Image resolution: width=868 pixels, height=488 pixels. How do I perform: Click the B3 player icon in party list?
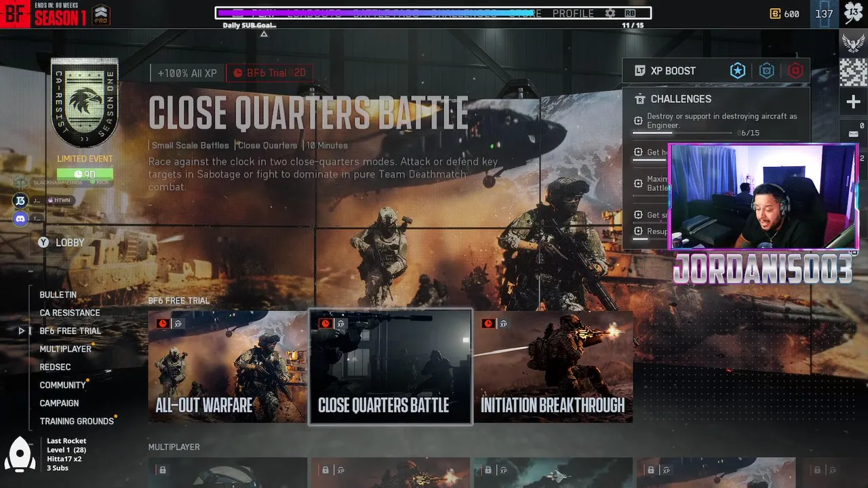tap(20, 200)
